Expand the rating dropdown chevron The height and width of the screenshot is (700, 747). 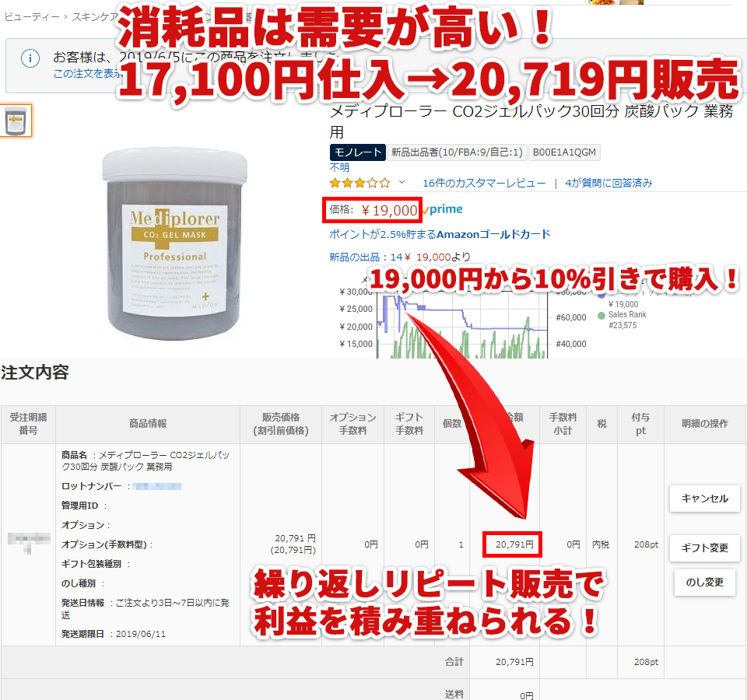coord(402,182)
